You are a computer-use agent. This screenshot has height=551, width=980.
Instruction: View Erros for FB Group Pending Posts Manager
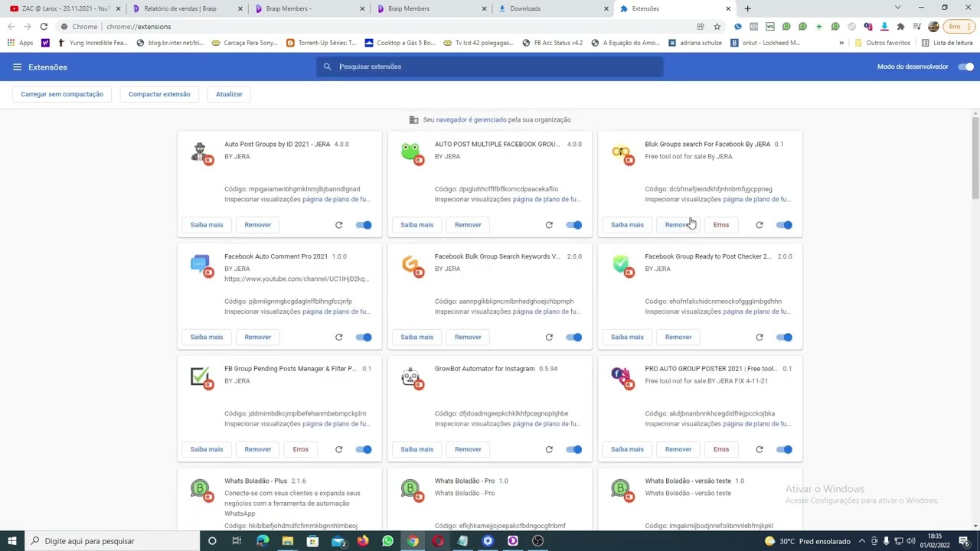pos(300,449)
